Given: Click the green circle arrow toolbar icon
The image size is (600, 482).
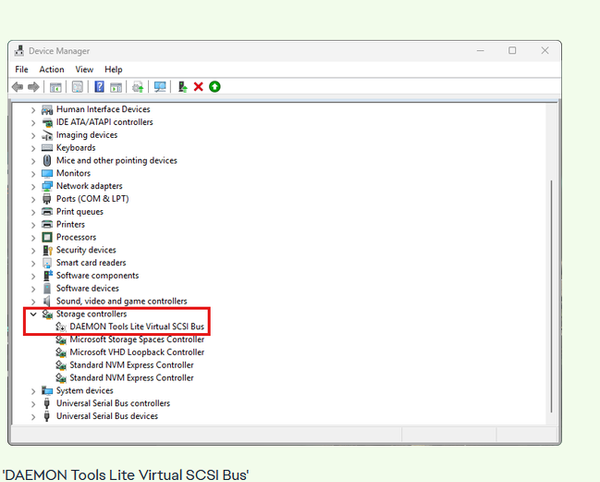Looking at the screenshot, I should pos(215,87).
